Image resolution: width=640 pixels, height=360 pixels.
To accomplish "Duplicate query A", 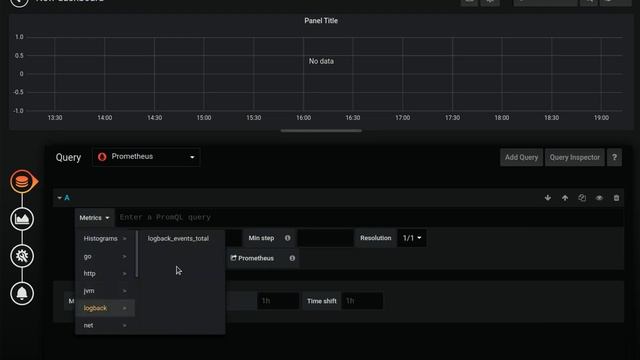I will [582, 198].
